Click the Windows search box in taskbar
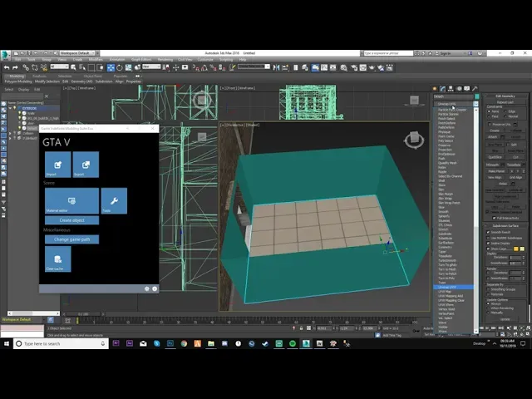Screen dimensions: 532x399 pyautogui.click(x=42, y=343)
